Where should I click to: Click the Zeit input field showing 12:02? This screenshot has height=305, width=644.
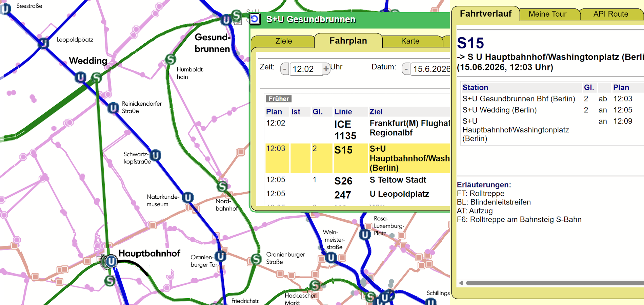(306, 69)
